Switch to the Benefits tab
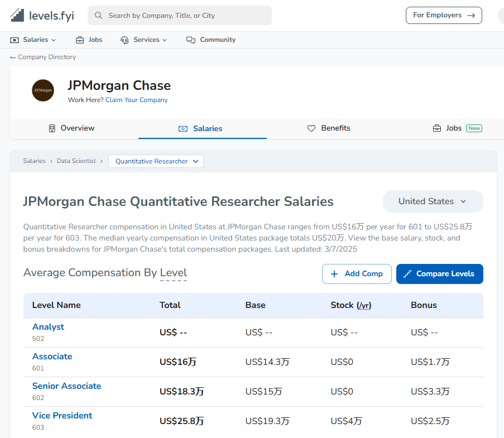This screenshot has height=438, width=504. [329, 128]
